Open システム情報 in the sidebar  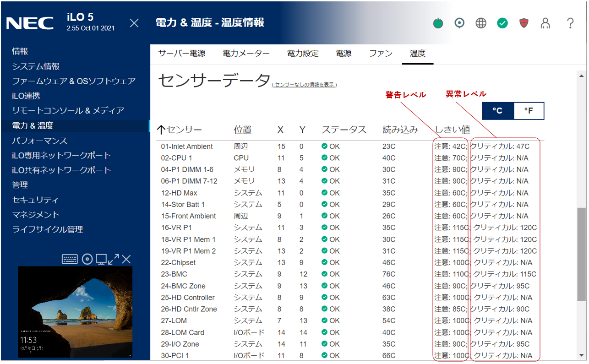tap(36, 66)
